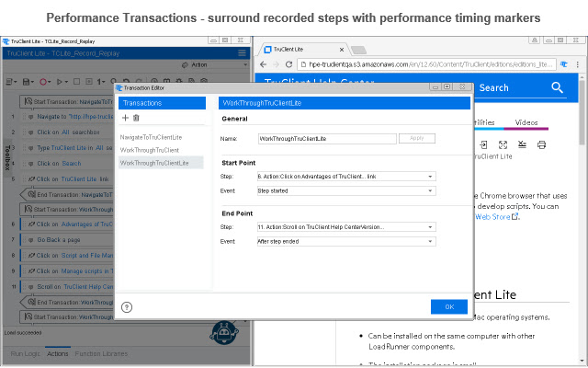Click the step-by-step replay toolbar icon

click(x=89, y=81)
